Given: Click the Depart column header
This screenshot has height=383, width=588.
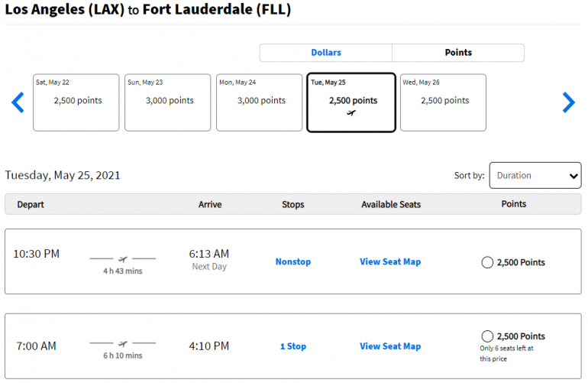Looking at the screenshot, I should [31, 204].
